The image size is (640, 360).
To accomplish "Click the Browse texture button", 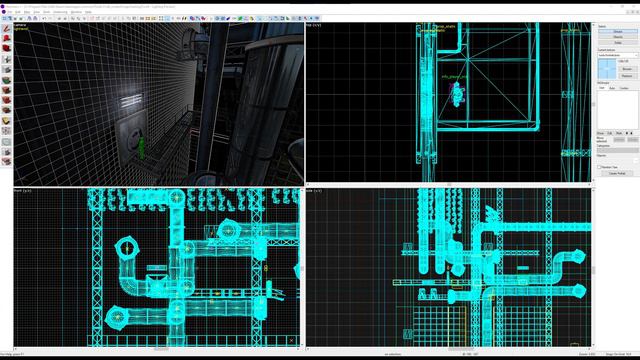I will (x=627, y=69).
